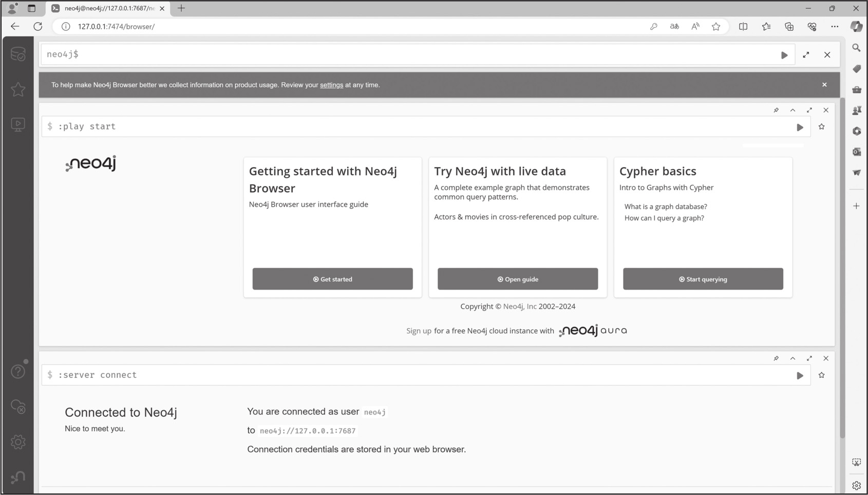Click the Open guide button
Screen dimensions: 868x495
[518, 279]
